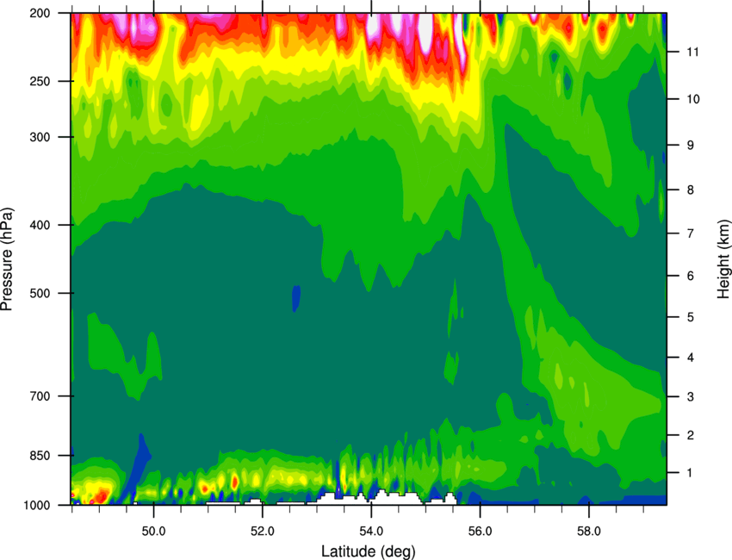Pick the 9 km height label

pos(690,145)
